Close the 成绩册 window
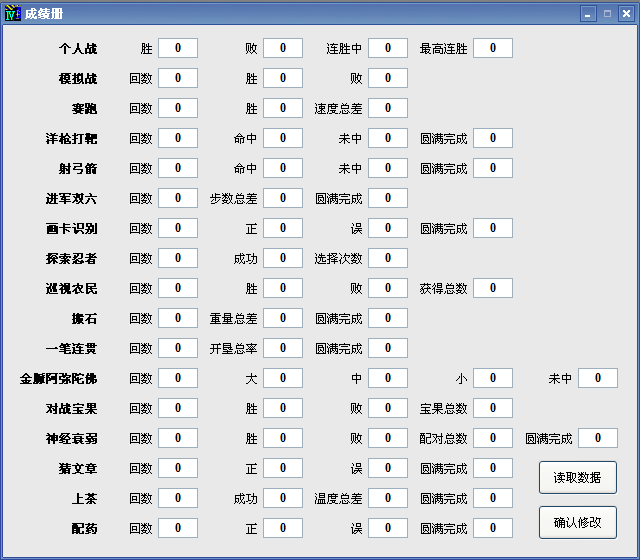 tap(625, 14)
